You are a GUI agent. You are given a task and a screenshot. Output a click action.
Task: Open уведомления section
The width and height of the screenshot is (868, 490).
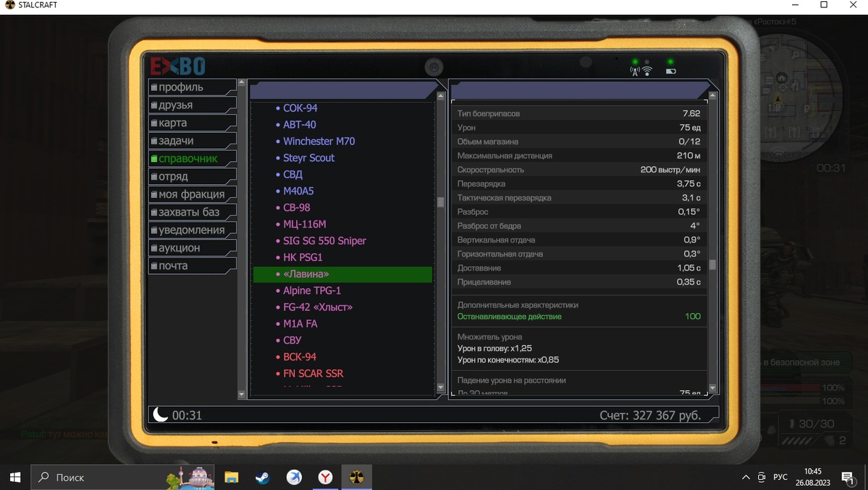coord(193,230)
